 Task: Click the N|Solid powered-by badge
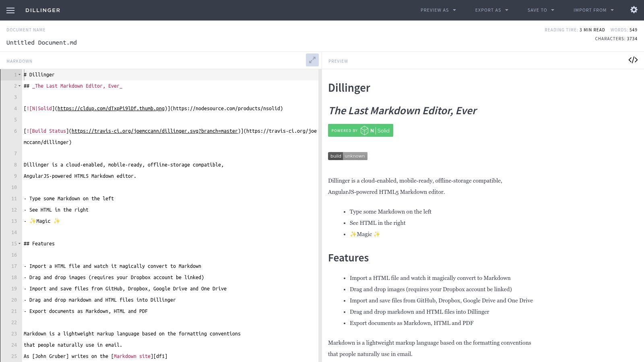(x=360, y=130)
